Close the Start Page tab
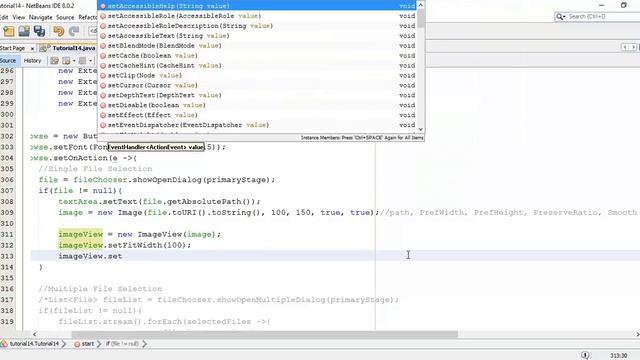Screen dimensions: 640x360 click(32, 49)
